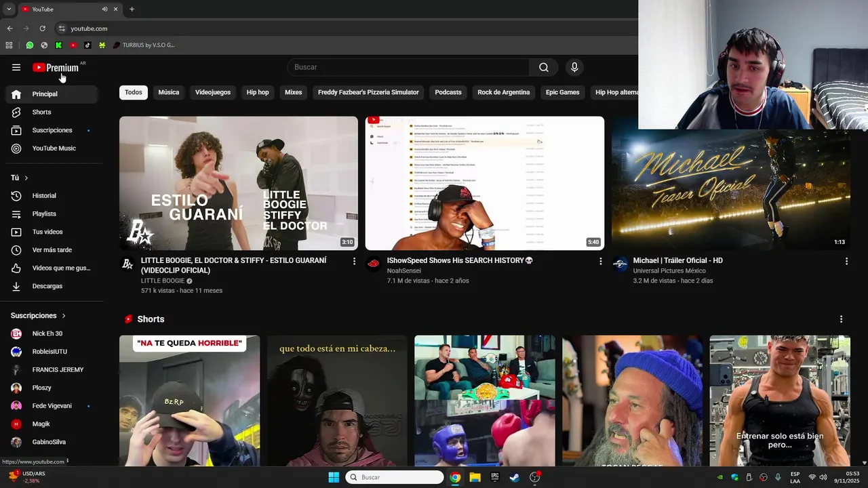Go to Principal in the sidebar
Image resolution: width=868 pixels, height=488 pixels.
52,94
